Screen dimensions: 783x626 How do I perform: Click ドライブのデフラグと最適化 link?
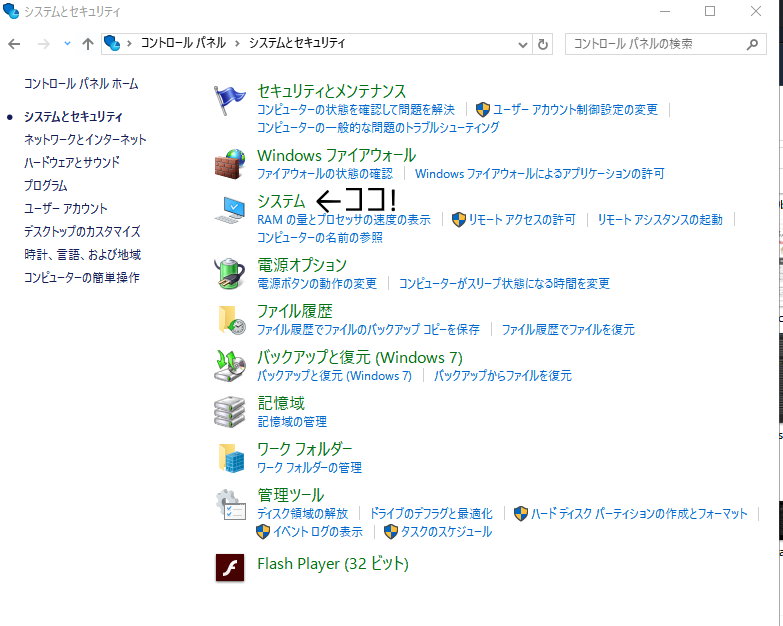coord(431,513)
